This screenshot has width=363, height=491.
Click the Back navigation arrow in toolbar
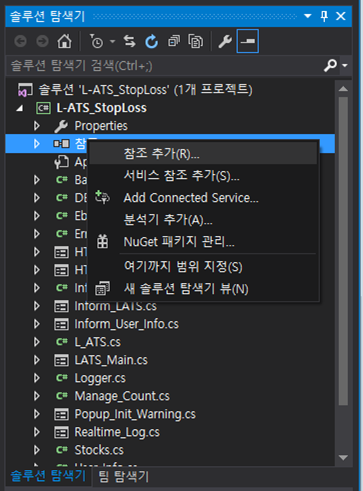pos(21,42)
